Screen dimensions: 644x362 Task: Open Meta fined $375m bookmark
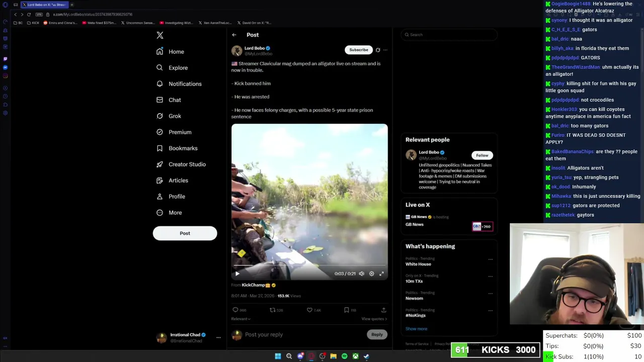(x=99, y=23)
